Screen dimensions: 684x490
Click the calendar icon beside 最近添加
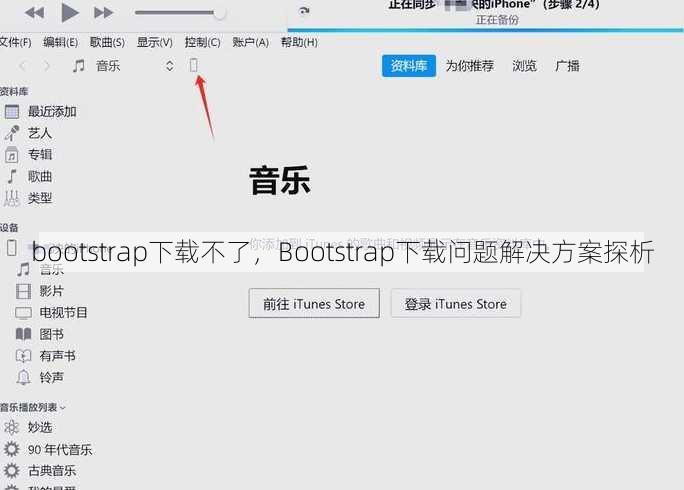[x=12, y=112]
